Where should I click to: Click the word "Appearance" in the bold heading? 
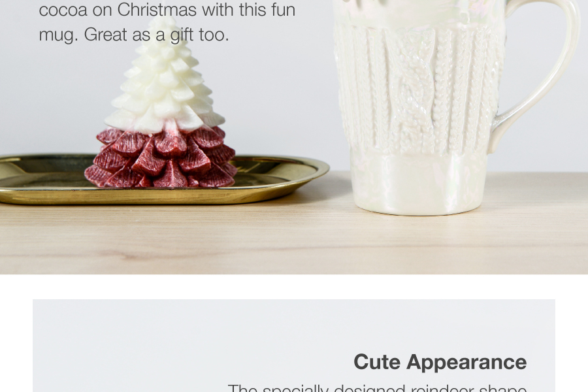coord(466,363)
